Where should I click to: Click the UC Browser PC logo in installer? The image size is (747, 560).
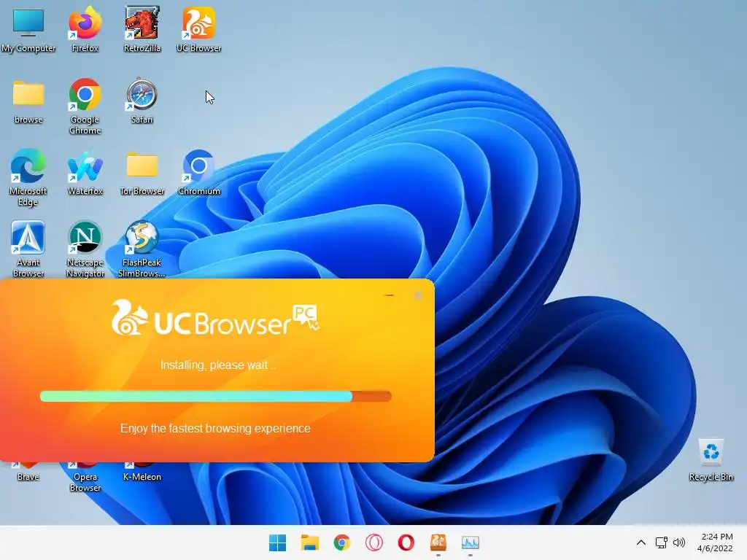click(x=215, y=318)
